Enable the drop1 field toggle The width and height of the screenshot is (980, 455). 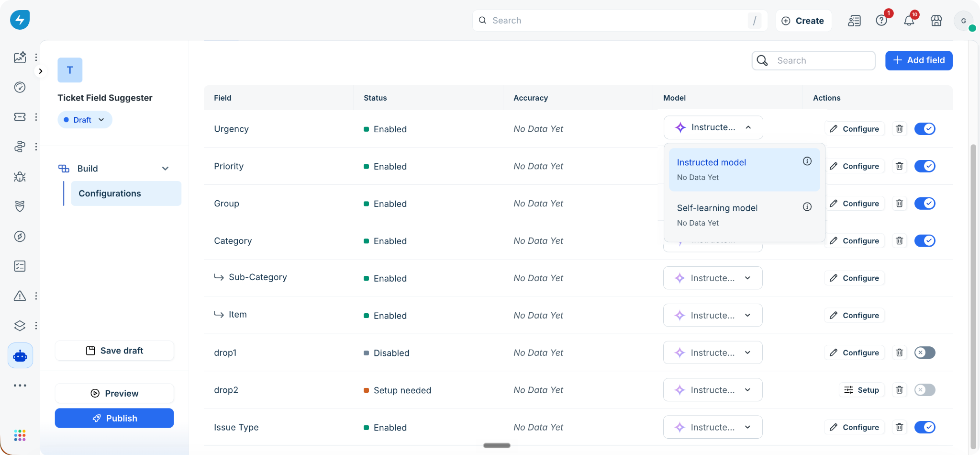click(x=925, y=353)
